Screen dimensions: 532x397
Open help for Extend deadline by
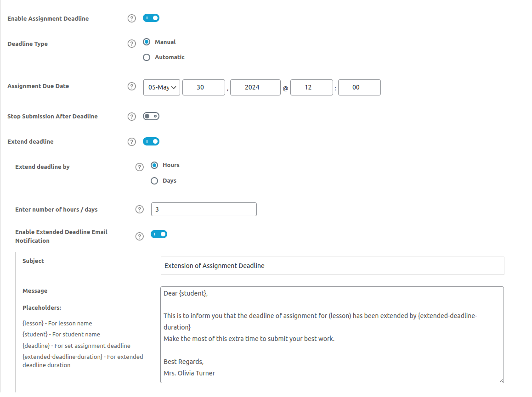point(140,167)
